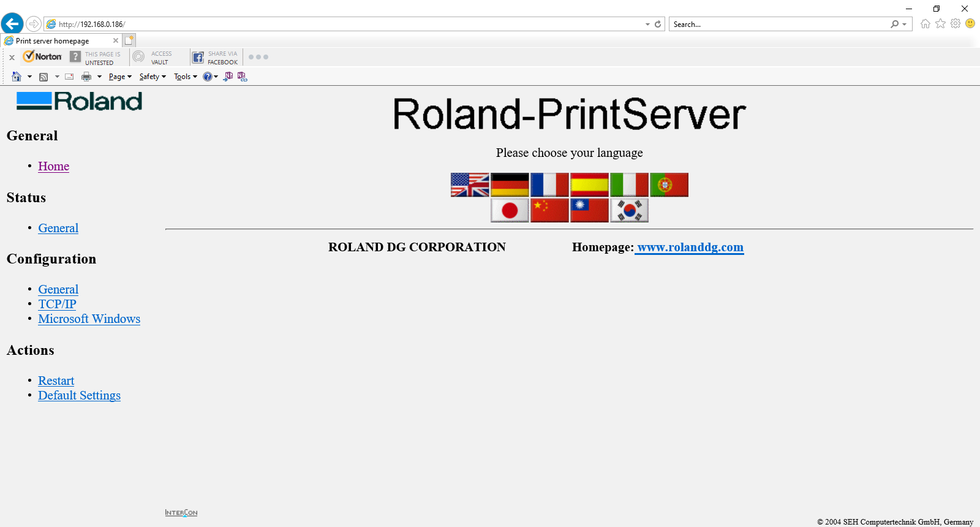Open the Home link under General
Image resolution: width=980 pixels, height=527 pixels.
coord(54,166)
